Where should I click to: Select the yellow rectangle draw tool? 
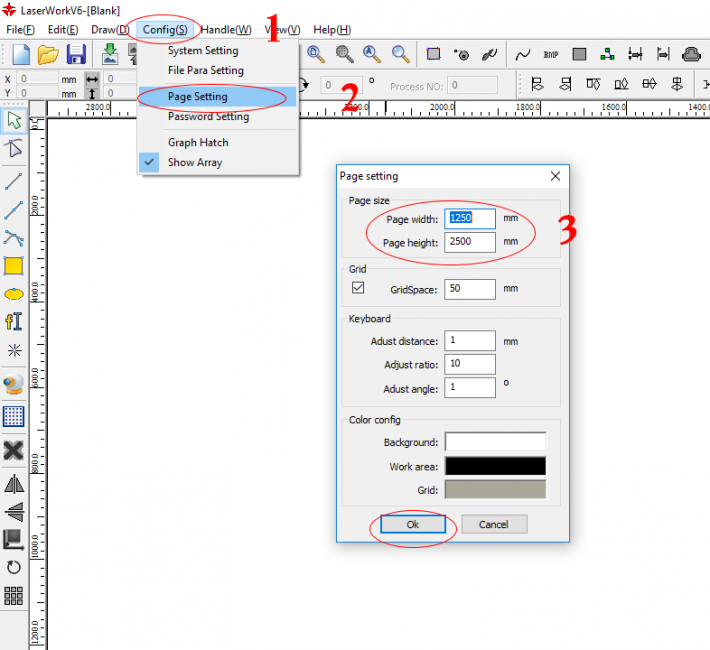(14, 266)
